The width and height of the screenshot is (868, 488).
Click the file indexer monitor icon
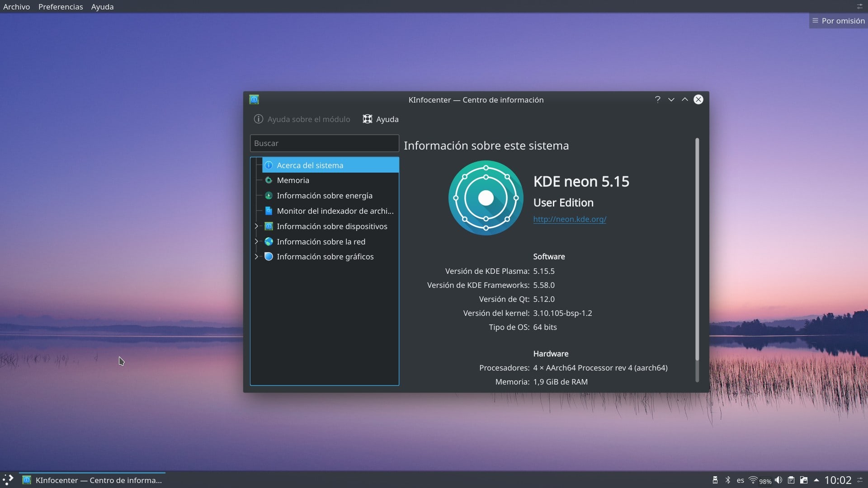click(269, 211)
